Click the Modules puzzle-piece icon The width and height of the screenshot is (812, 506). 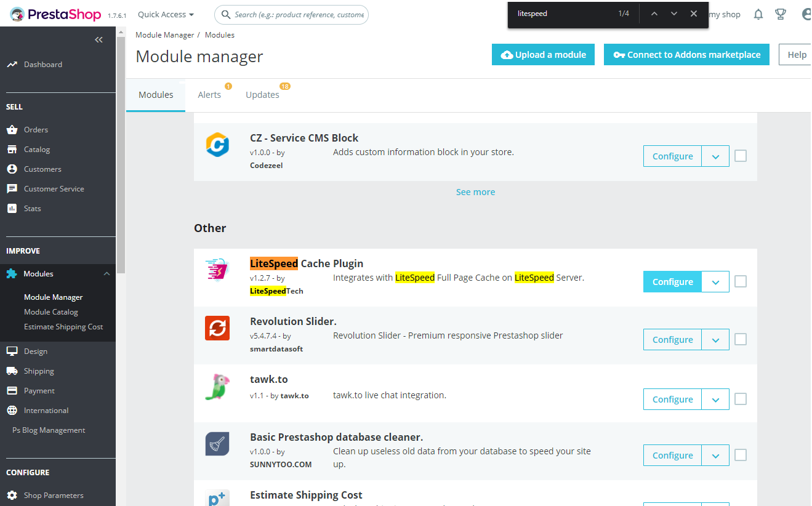click(x=12, y=273)
